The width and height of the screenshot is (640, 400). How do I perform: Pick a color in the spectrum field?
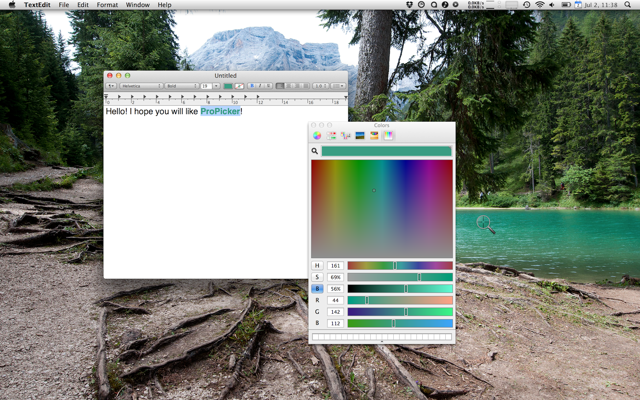(382, 209)
